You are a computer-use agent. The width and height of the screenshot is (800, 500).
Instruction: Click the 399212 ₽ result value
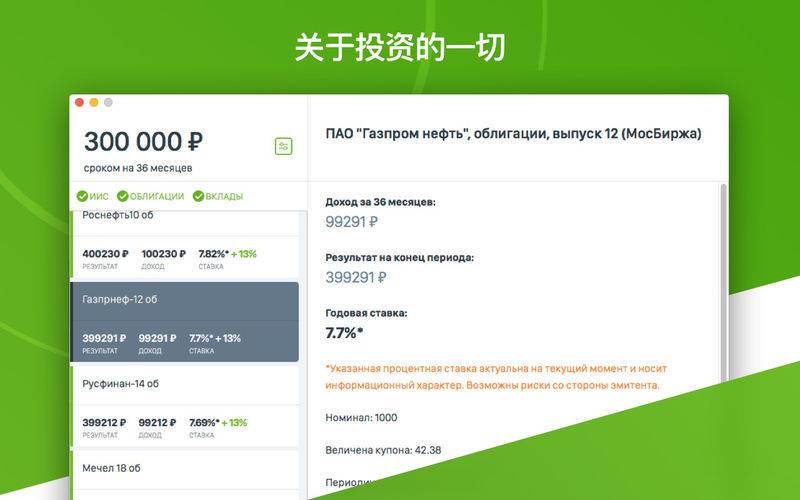tap(104, 423)
